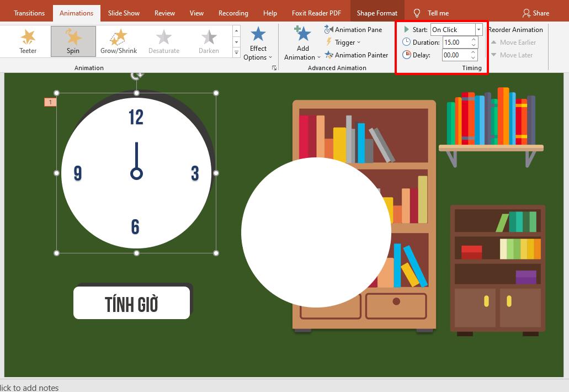Switch to the Transitions tab
569x392 pixels.
(29, 12)
